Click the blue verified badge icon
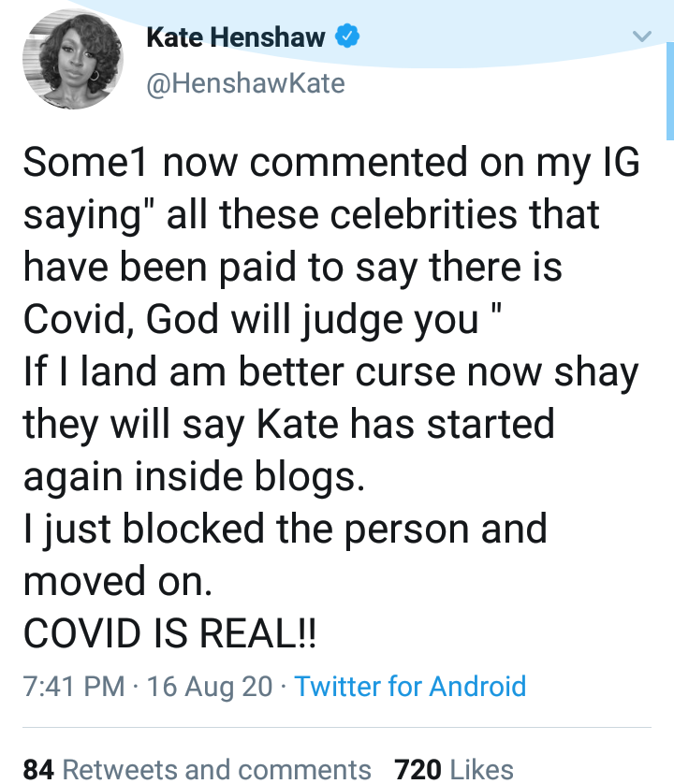Screen dimensions: 674x784 [348, 38]
